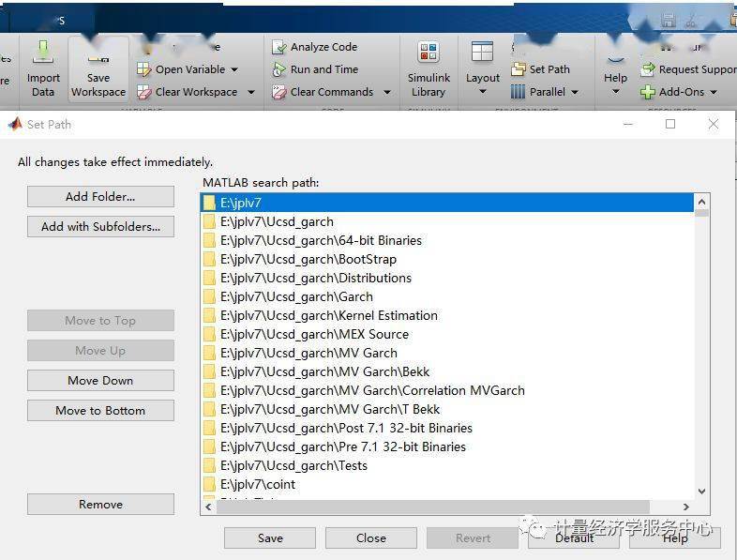Select the Pre 7.1 32-bit Binaries entry

pyautogui.click(x=447, y=446)
